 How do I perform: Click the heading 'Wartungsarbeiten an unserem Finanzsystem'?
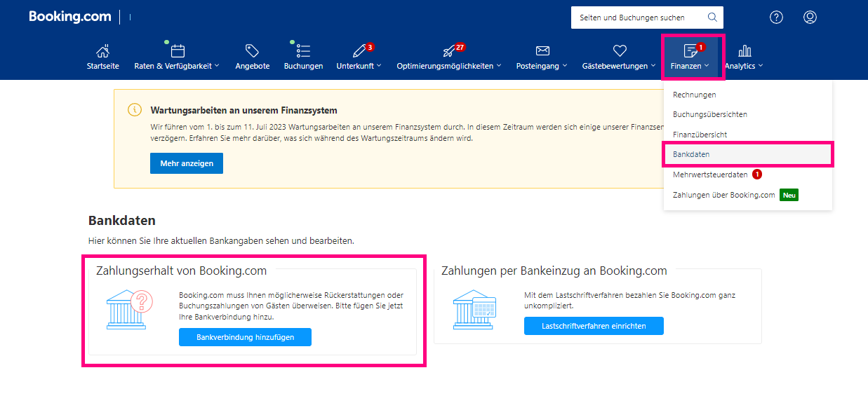coord(243,110)
